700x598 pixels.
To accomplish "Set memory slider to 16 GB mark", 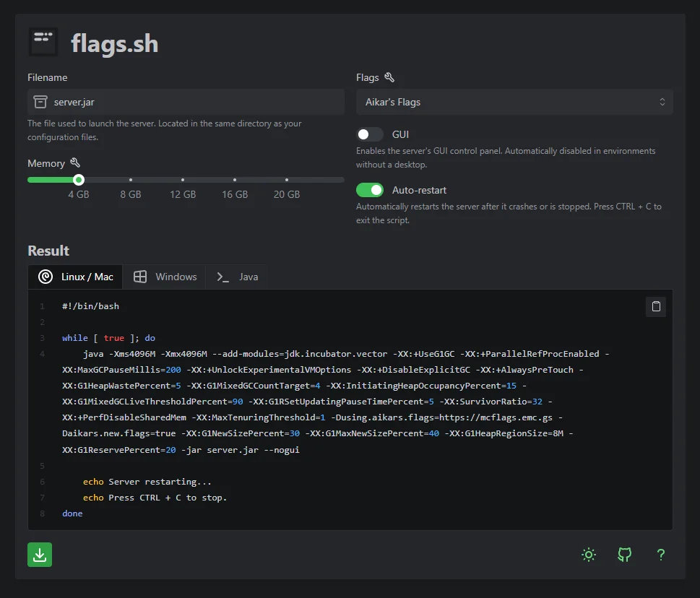I will tap(235, 180).
